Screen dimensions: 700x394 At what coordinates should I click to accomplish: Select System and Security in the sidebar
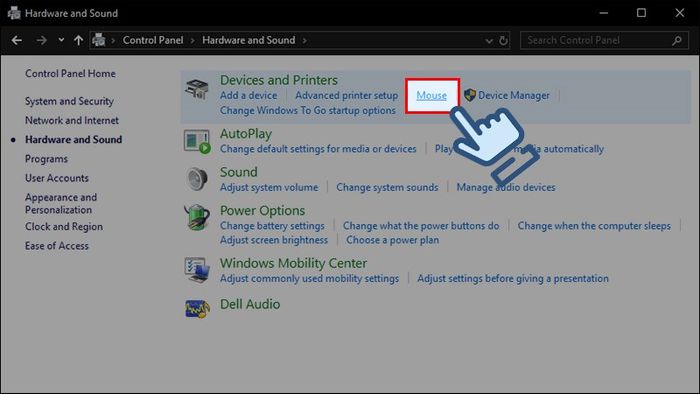69,101
